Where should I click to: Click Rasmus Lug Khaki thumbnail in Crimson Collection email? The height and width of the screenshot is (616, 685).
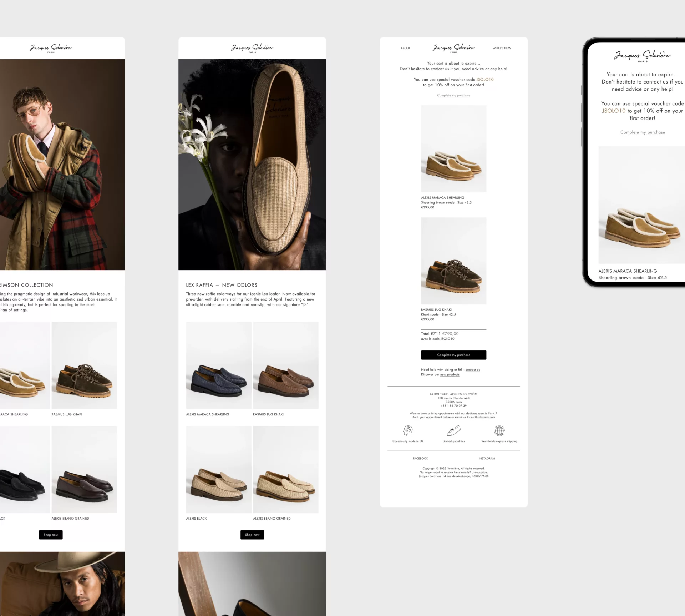(x=84, y=365)
